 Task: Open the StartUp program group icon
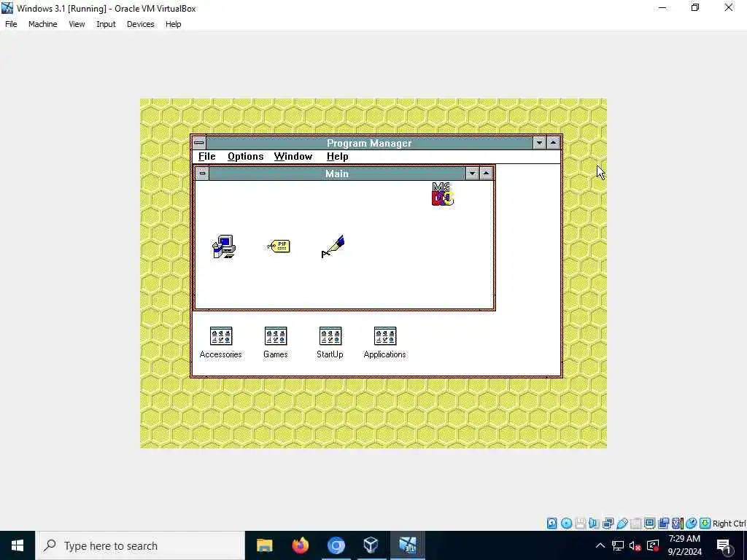click(x=330, y=343)
